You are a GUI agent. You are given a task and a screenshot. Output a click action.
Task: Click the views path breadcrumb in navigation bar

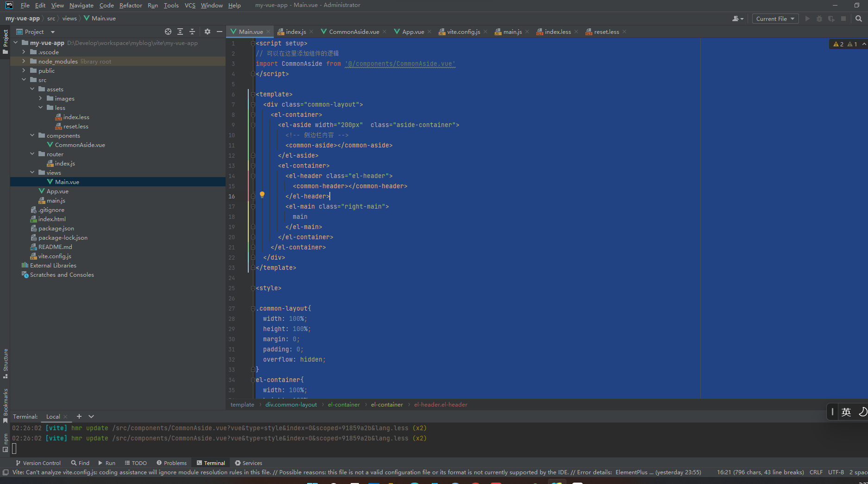pos(69,19)
